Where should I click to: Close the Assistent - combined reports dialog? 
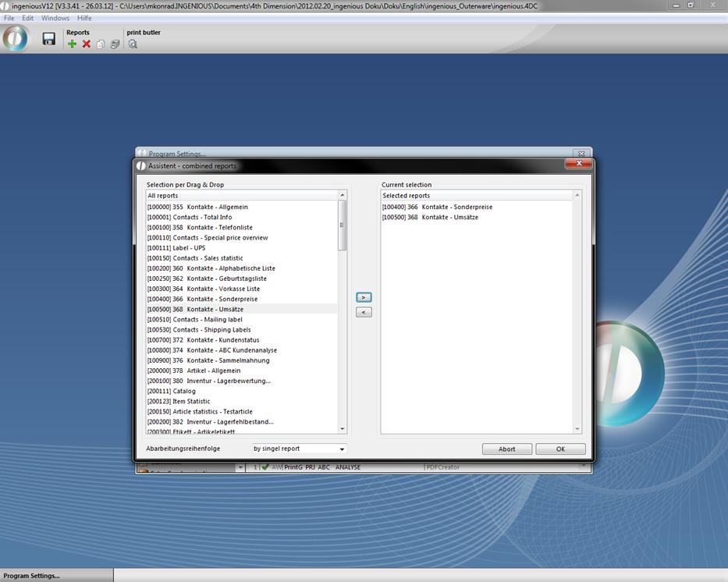pos(578,165)
